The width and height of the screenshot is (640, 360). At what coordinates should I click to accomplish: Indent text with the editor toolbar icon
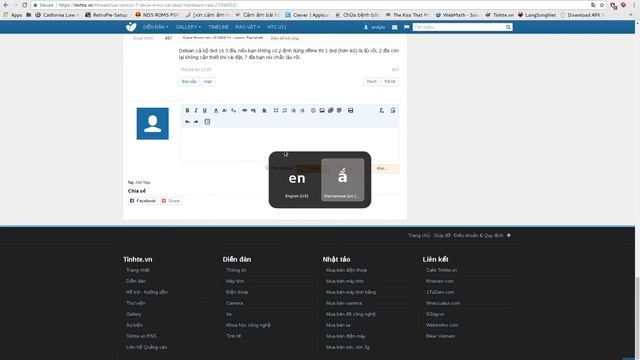click(x=302, y=110)
